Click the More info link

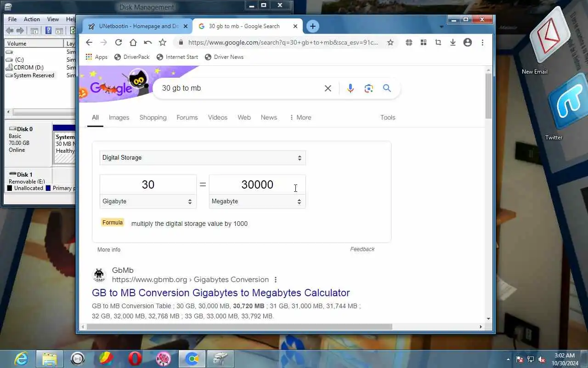pyautogui.click(x=109, y=249)
